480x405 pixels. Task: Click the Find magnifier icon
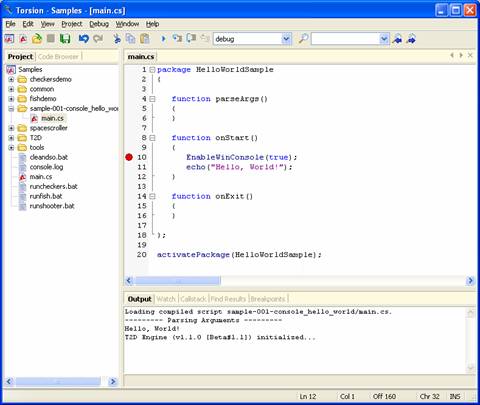point(303,39)
